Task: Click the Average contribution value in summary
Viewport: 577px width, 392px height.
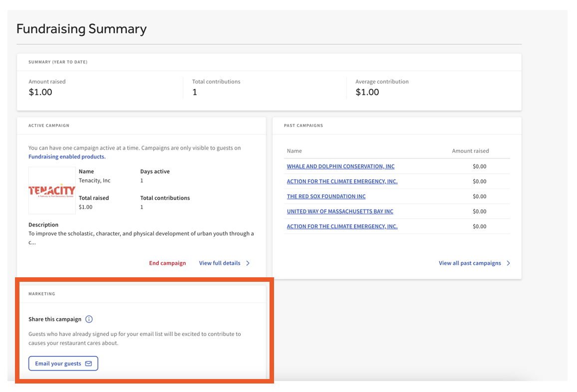Action: pyautogui.click(x=367, y=92)
